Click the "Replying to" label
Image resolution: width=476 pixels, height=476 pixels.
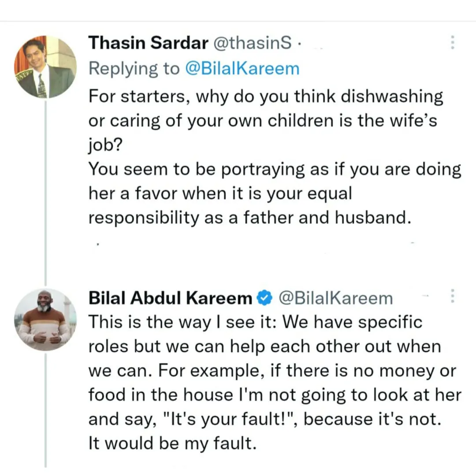(x=134, y=69)
